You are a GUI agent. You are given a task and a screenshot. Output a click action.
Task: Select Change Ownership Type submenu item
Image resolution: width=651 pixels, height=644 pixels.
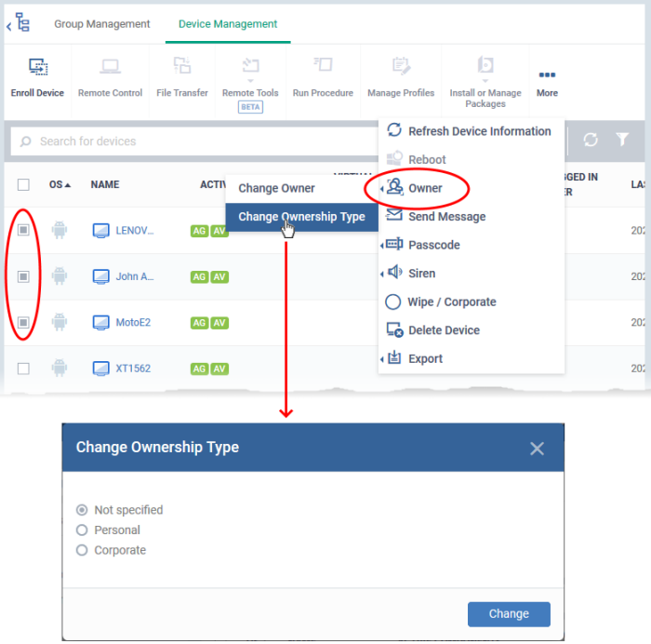point(301,217)
